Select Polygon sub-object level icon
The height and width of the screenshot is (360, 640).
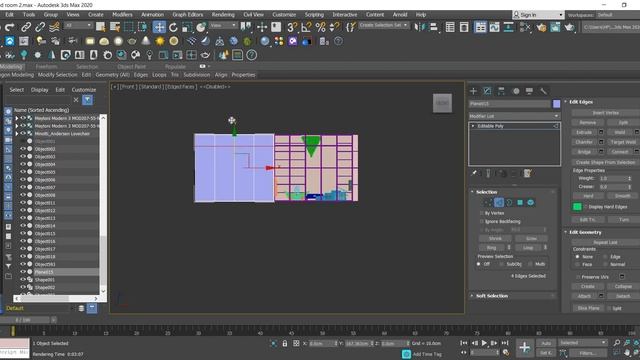coord(520,202)
